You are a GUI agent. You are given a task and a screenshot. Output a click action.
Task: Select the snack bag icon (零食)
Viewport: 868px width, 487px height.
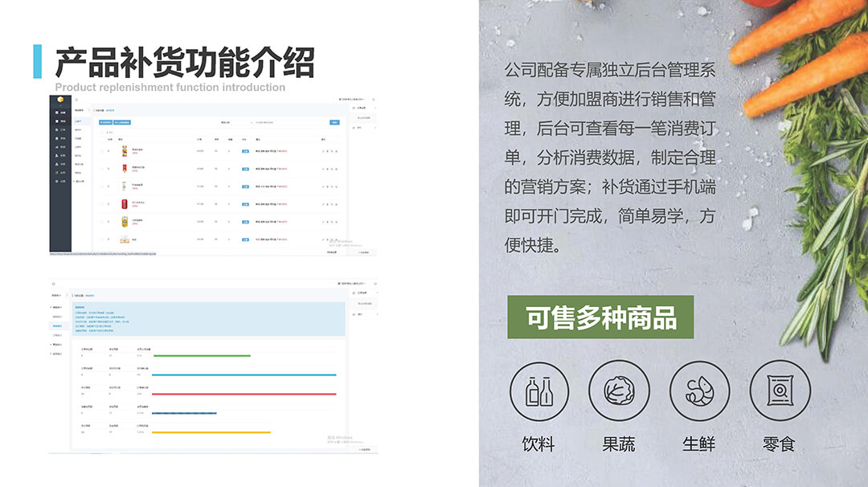point(780,391)
